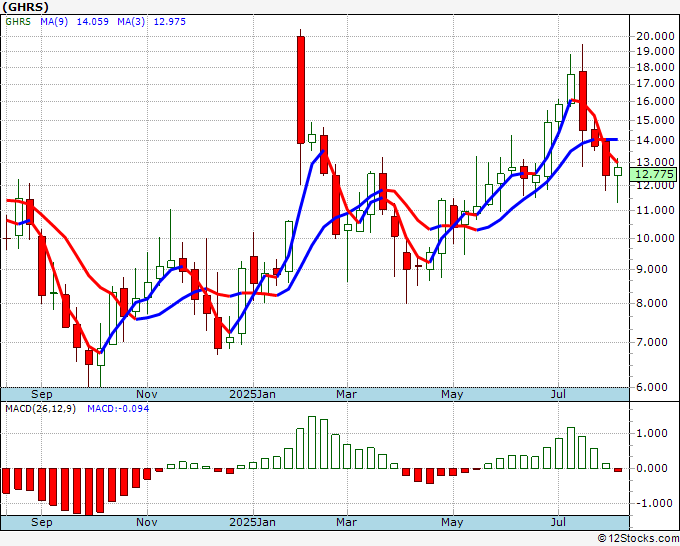Click the -1.000 MACD axis label
680x546 pixels.
tap(655, 503)
